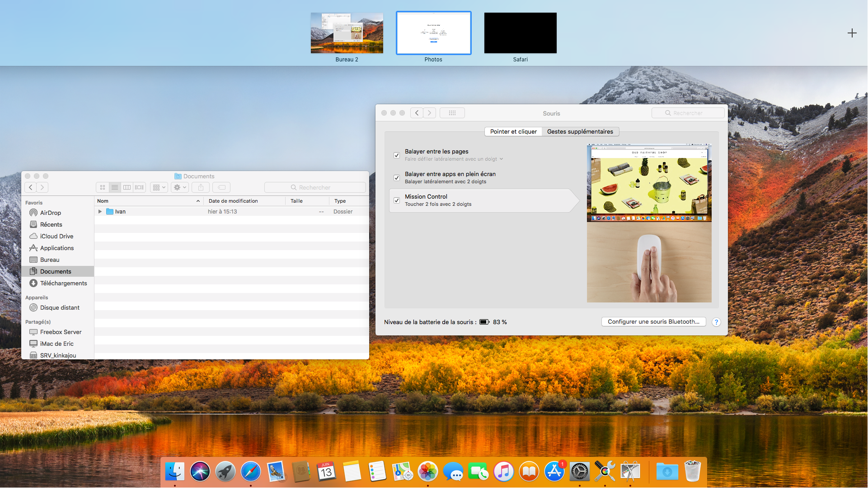868x488 pixels.
Task: Open the help question mark button
Action: pos(716,322)
